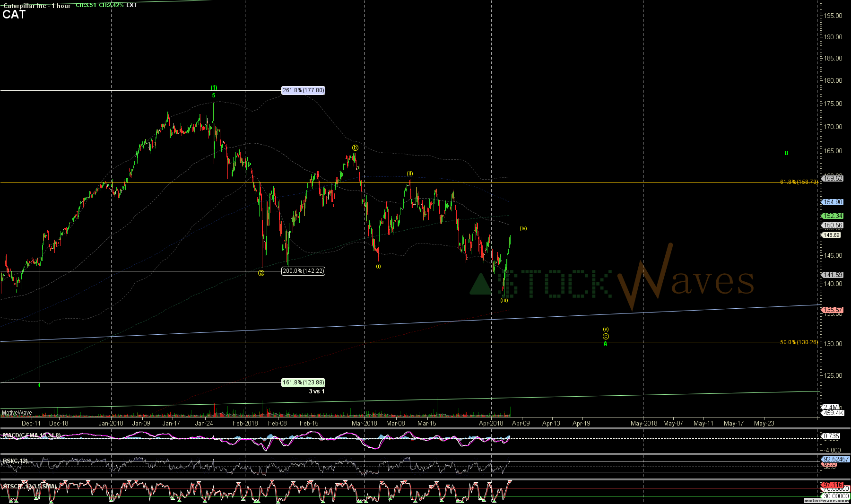Click the 92.52457 RSI value tag
Image resolution: width=851 pixels, height=504 pixels.
click(x=836, y=459)
